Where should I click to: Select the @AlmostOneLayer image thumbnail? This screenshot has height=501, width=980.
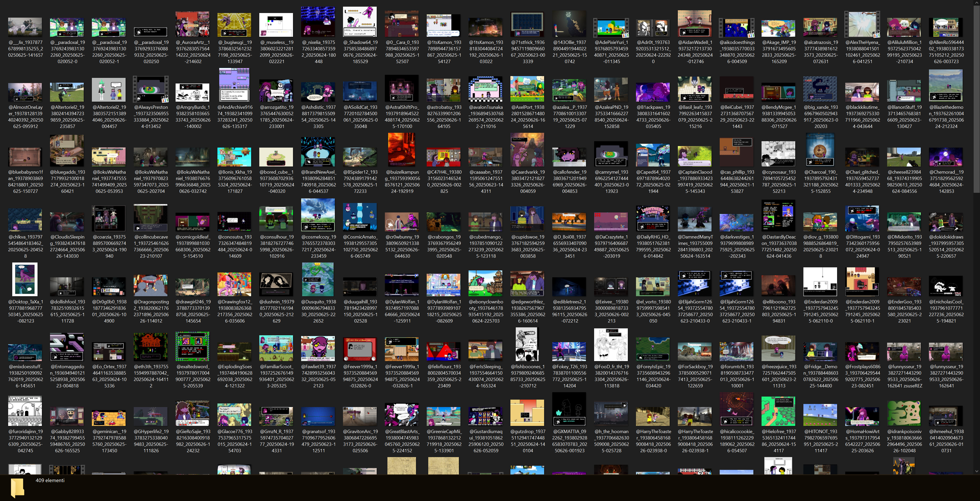click(25, 92)
